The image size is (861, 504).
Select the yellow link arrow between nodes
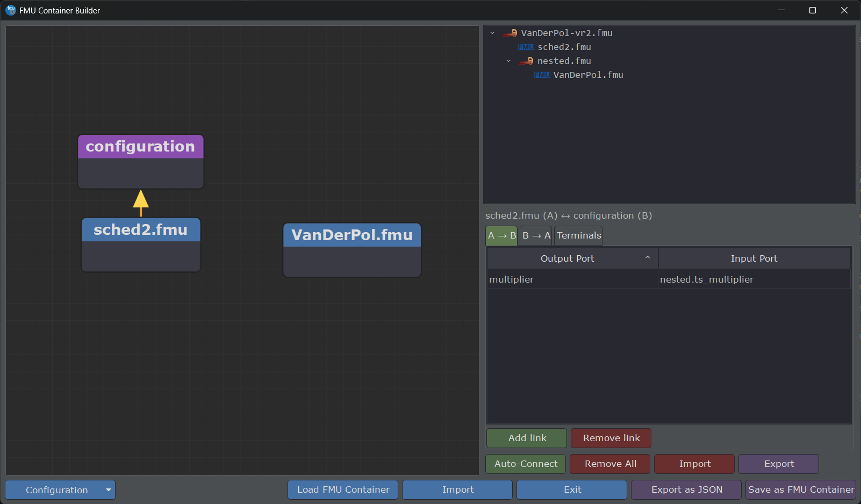[141, 203]
